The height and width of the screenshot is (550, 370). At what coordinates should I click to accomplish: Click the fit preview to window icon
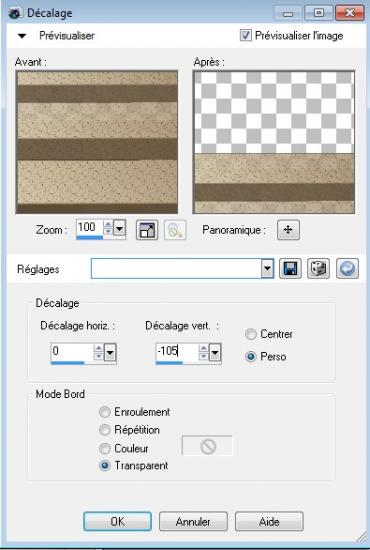(x=147, y=230)
